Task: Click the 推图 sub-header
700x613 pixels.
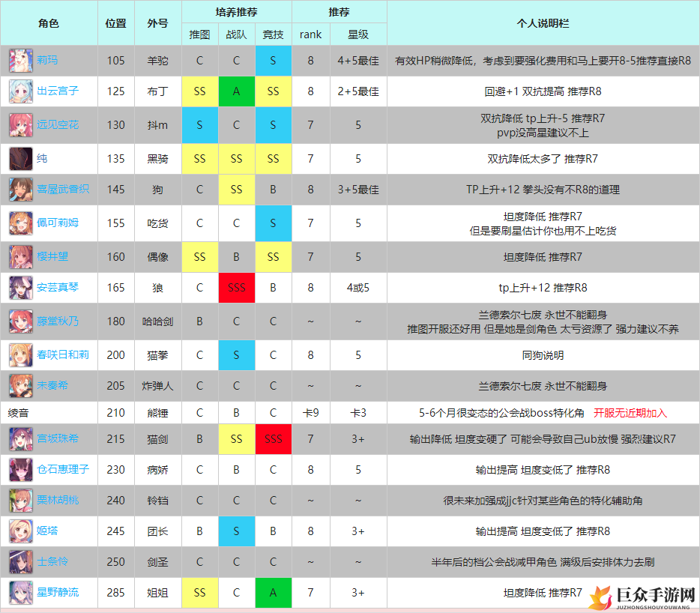Action: click(x=200, y=34)
